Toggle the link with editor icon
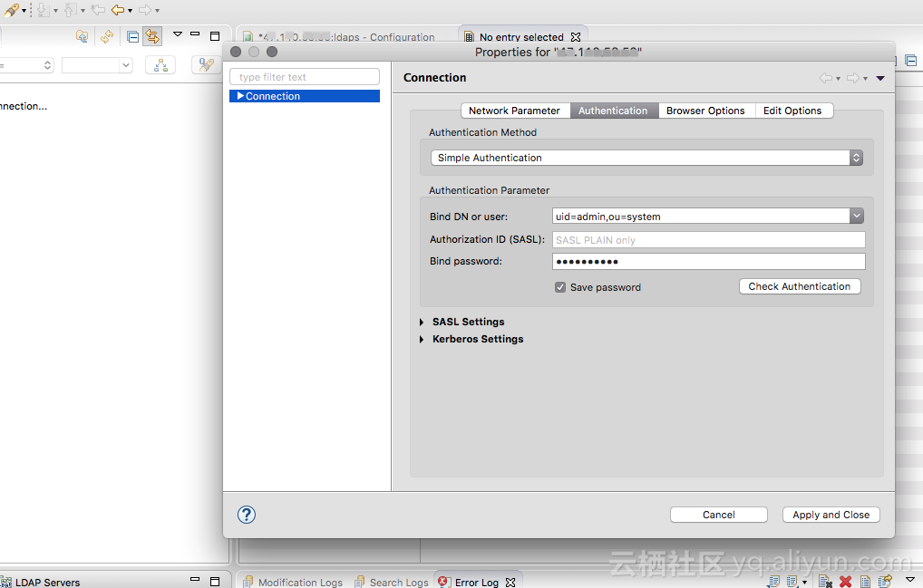 (152, 36)
